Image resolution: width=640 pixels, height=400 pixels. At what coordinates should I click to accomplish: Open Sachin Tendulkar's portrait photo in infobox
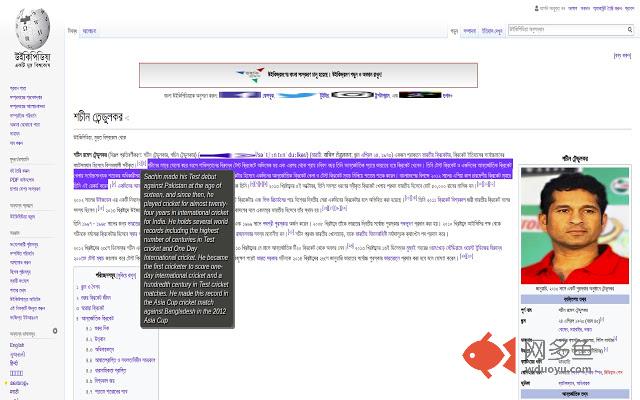click(x=575, y=226)
